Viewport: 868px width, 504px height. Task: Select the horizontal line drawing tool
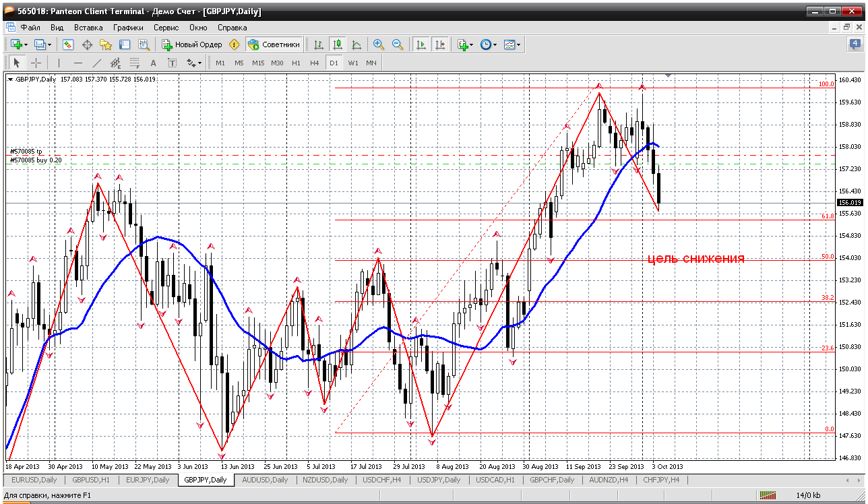[x=77, y=63]
